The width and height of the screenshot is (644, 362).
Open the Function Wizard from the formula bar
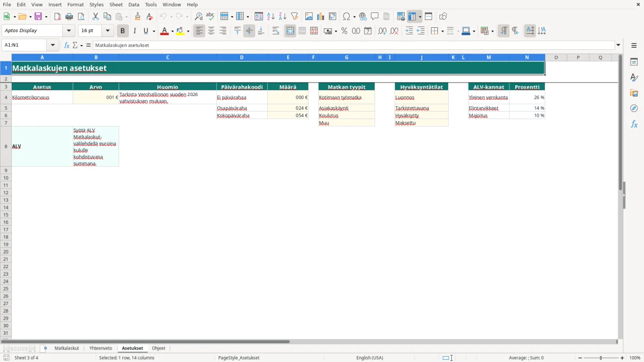[67, 45]
